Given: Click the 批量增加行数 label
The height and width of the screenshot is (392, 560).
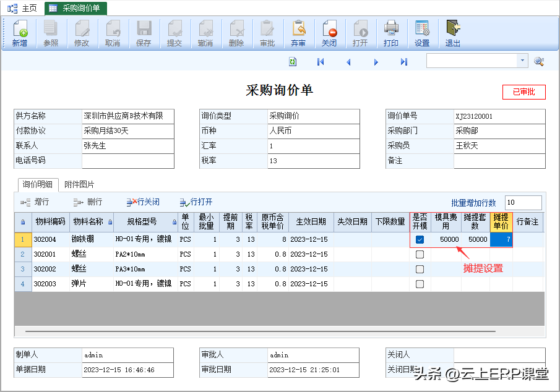Looking at the screenshot, I should (x=473, y=203).
